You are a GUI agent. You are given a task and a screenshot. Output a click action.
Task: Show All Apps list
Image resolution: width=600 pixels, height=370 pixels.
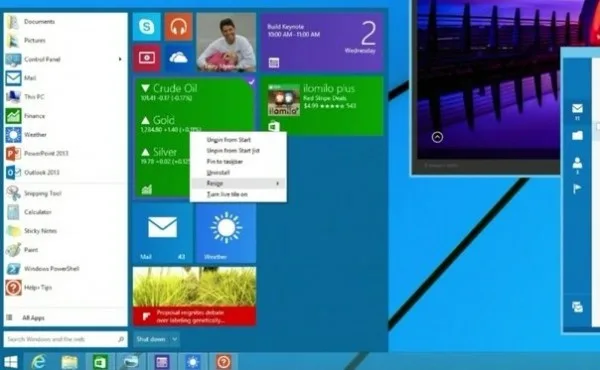point(65,318)
